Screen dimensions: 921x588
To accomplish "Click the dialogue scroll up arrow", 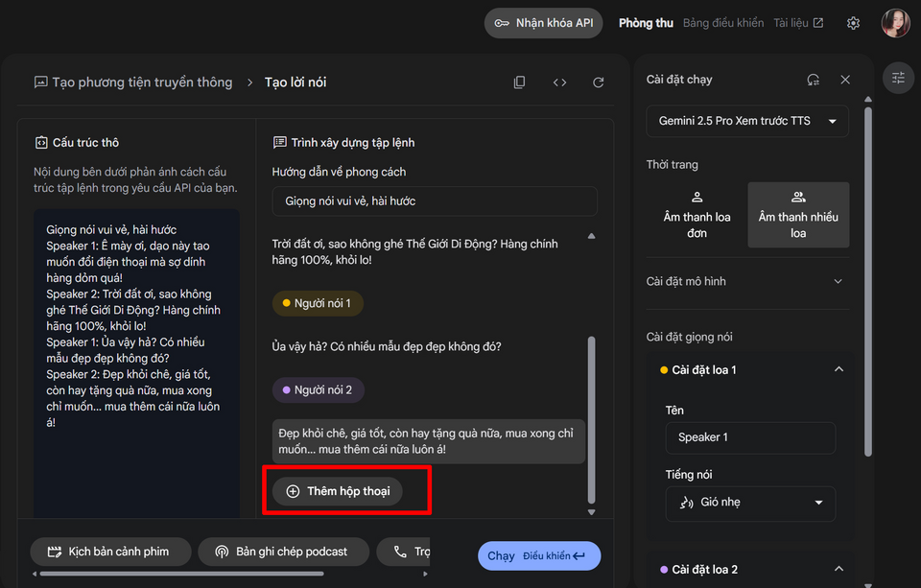I will coord(592,236).
